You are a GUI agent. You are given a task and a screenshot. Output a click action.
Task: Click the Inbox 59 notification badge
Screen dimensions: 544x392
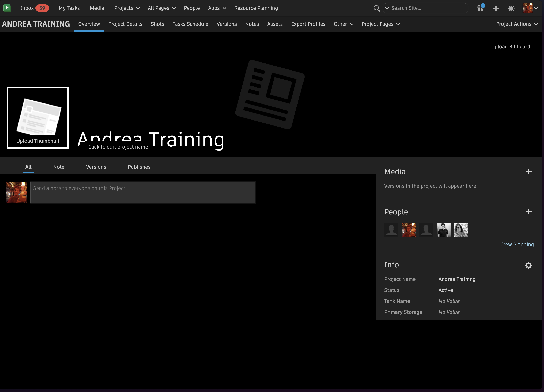coord(42,8)
